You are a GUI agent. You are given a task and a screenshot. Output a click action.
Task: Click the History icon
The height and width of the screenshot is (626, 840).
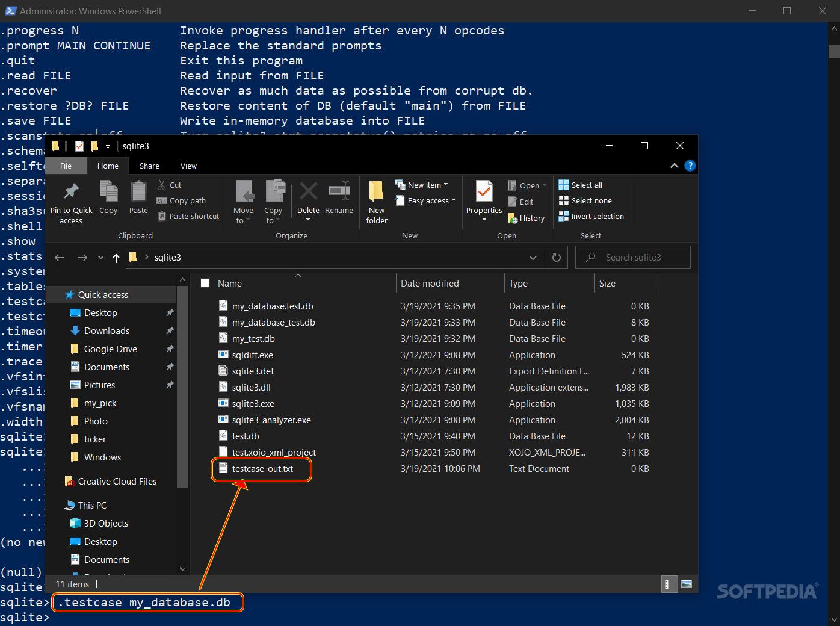pyautogui.click(x=513, y=218)
